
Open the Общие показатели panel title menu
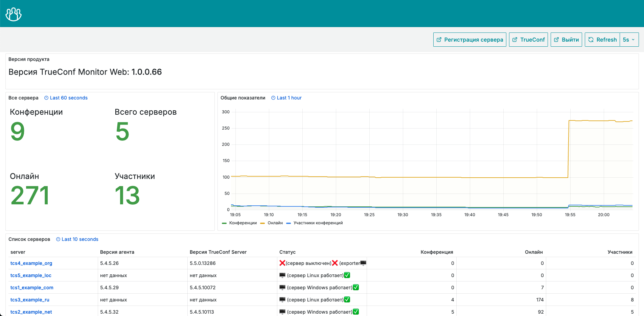243,98
